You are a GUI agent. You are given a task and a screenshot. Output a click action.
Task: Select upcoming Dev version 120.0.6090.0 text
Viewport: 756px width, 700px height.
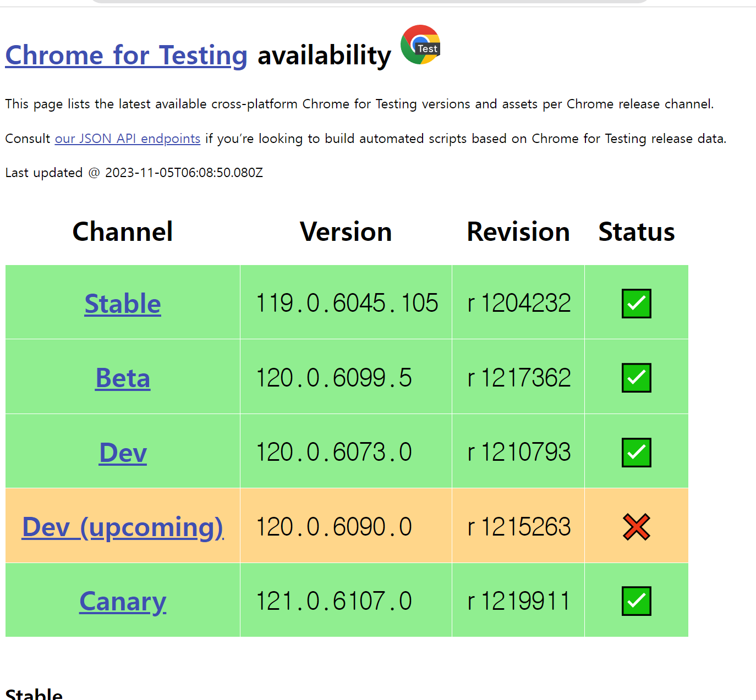coord(334,527)
